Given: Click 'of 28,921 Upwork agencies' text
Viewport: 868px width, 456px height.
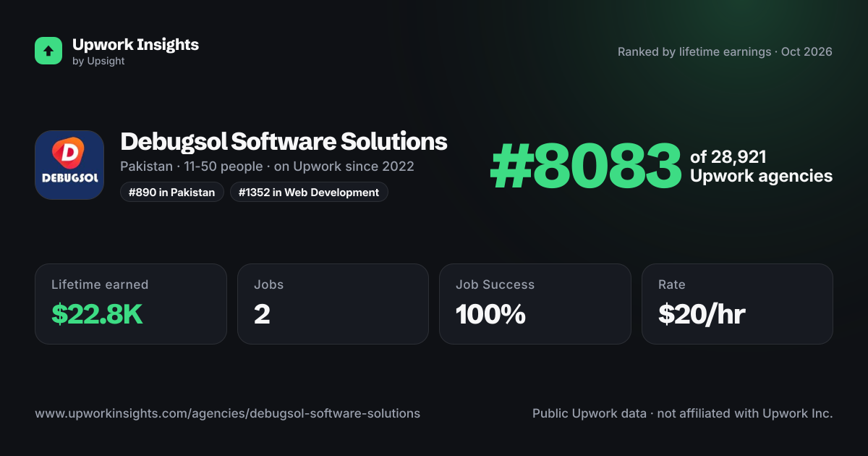Looking at the screenshot, I should pyautogui.click(x=761, y=166).
